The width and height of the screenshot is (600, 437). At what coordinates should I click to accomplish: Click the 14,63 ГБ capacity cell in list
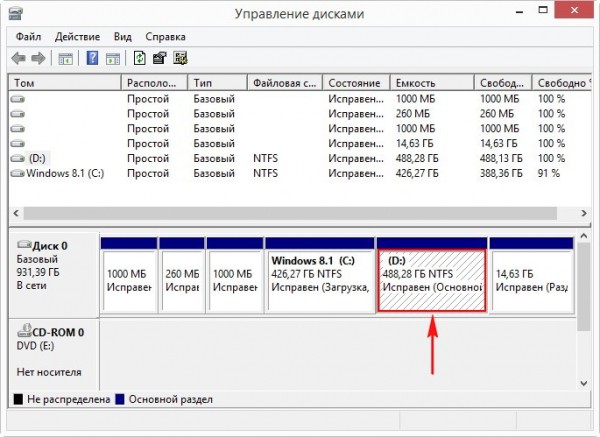414,144
